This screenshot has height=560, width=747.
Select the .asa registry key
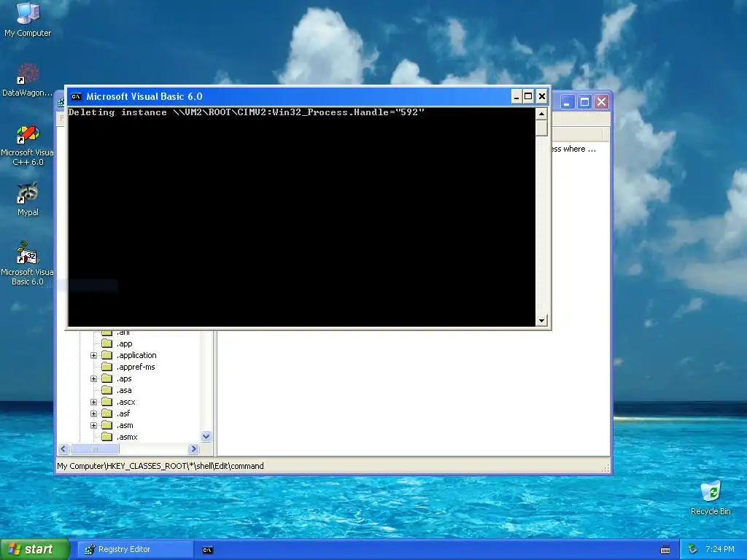(x=124, y=391)
